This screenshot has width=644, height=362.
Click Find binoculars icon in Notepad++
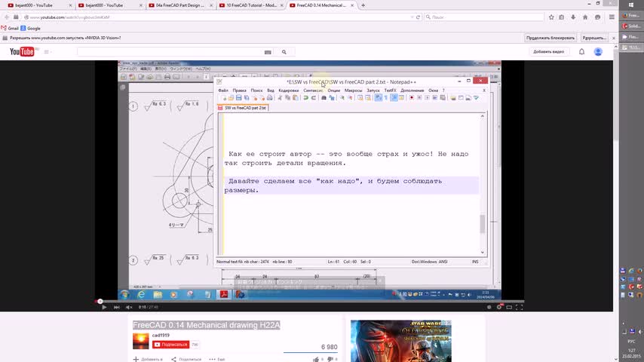(x=324, y=98)
